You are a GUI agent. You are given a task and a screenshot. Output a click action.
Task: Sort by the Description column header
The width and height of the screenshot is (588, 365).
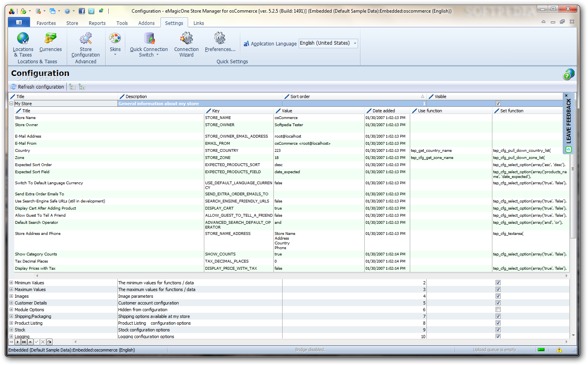click(200, 96)
